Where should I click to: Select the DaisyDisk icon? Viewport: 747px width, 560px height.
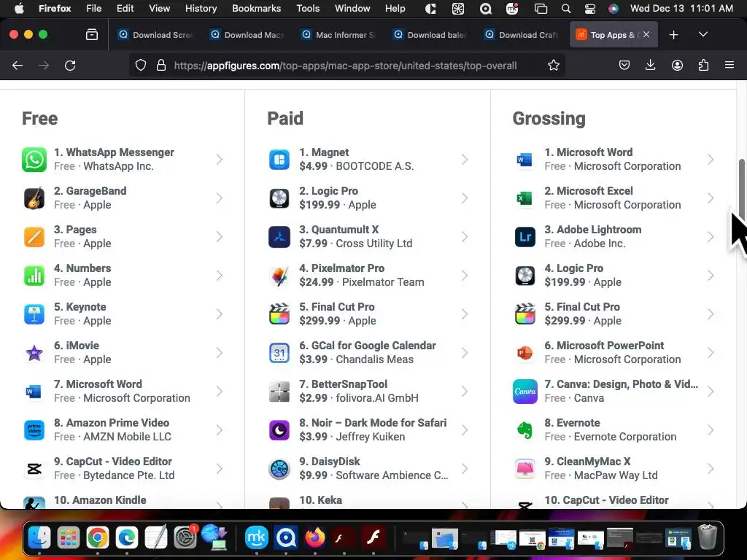click(279, 469)
